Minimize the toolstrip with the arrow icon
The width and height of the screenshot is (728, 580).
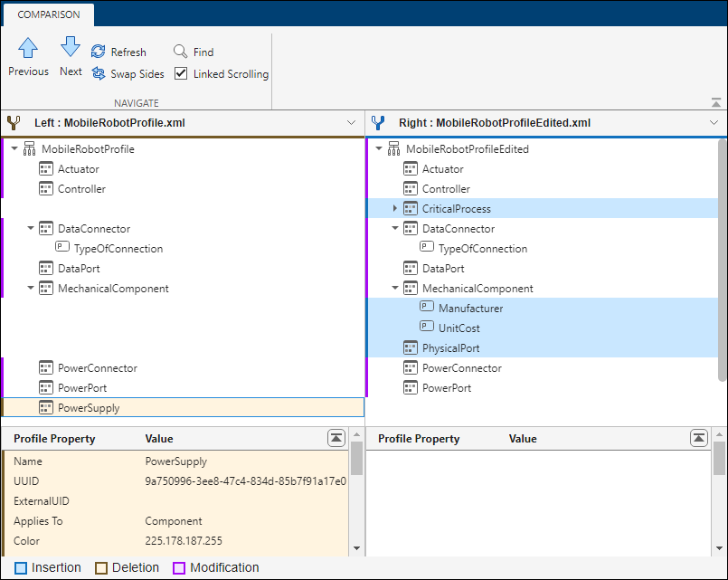pyautogui.click(x=716, y=103)
